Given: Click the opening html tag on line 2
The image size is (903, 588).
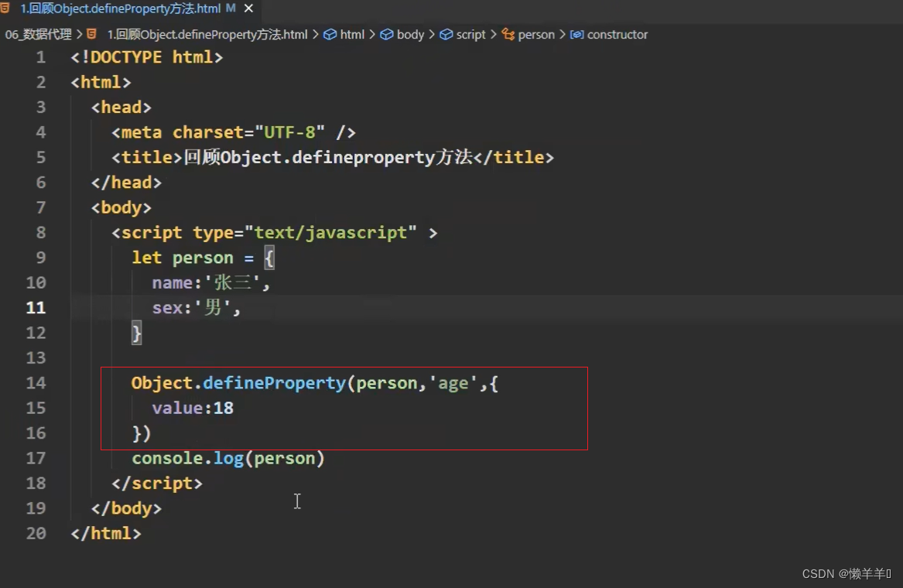Looking at the screenshot, I should (101, 82).
